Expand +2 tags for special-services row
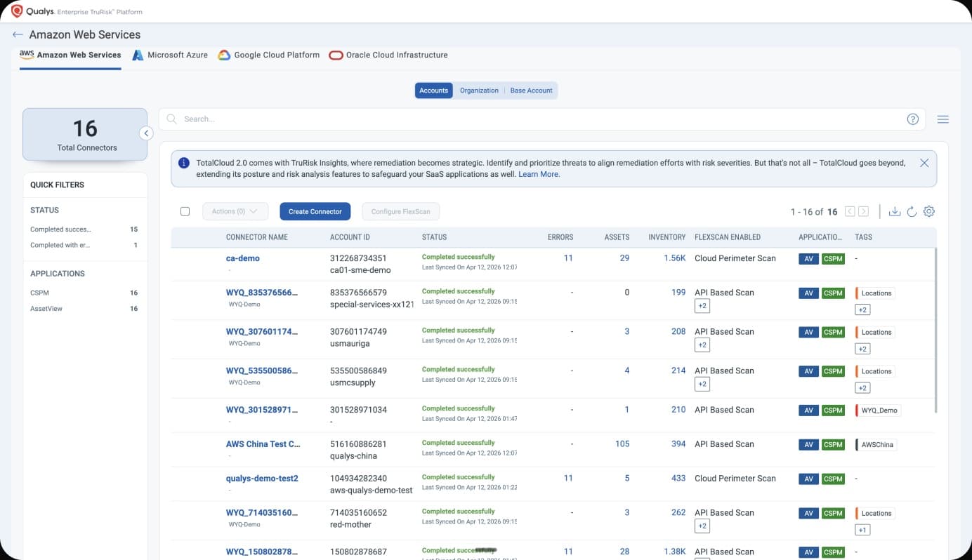972x560 pixels. [x=862, y=309]
